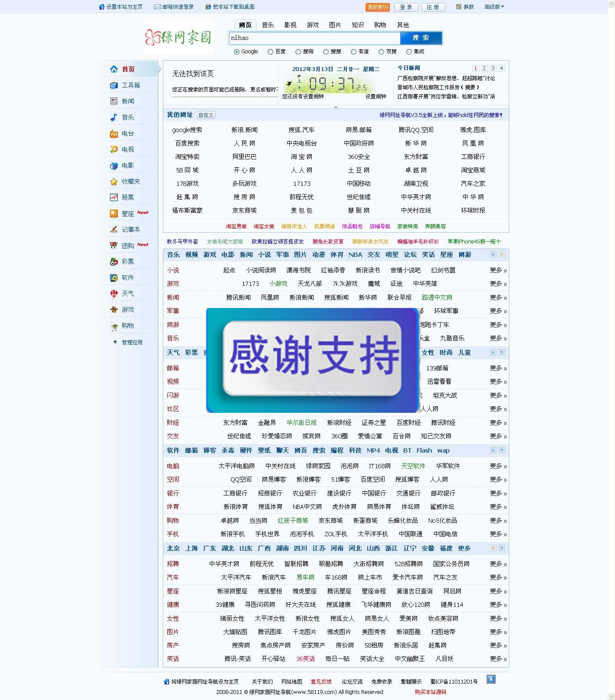Switch to the 音乐 search tab
Image resolution: width=615 pixels, height=700 pixels.
pyautogui.click(x=268, y=25)
